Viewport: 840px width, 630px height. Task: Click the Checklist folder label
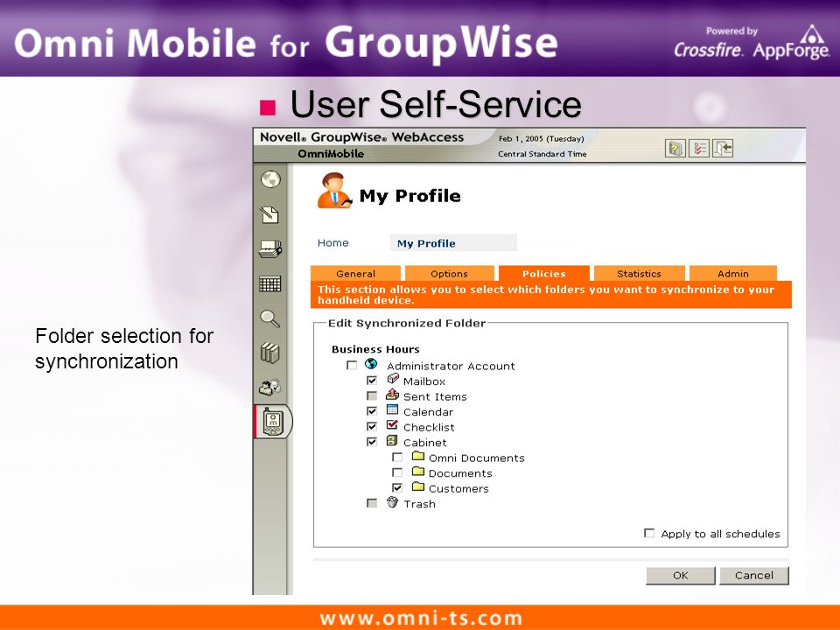coord(429,428)
